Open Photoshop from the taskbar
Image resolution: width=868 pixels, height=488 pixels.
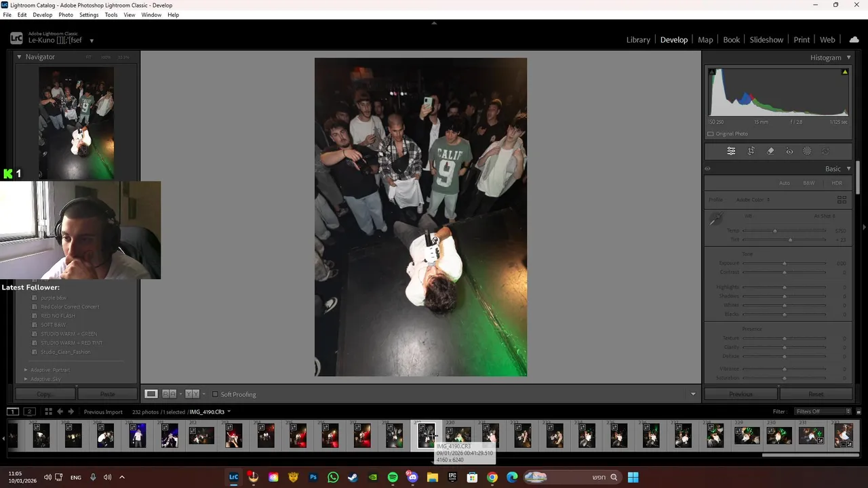[x=313, y=477]
